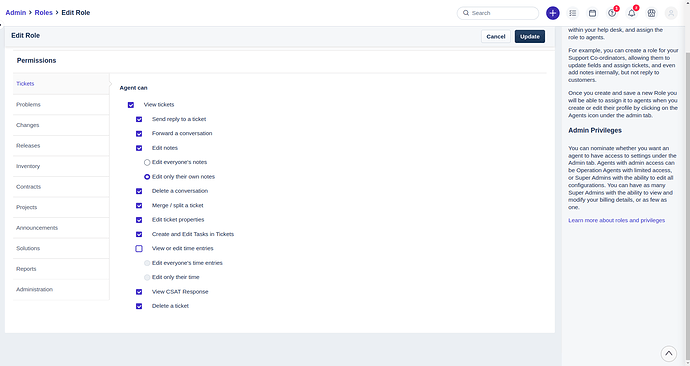The image size is (690, 366).
Task: Go to Admin breadcrumb link
Action: [16, 13]
